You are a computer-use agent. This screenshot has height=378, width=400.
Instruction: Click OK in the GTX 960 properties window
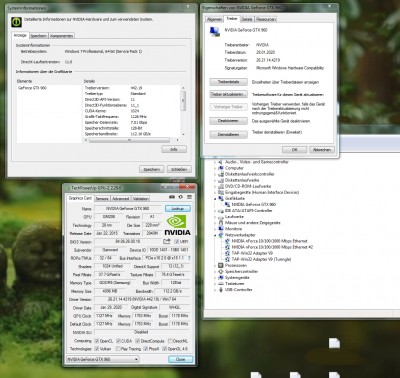coord(294,150)
